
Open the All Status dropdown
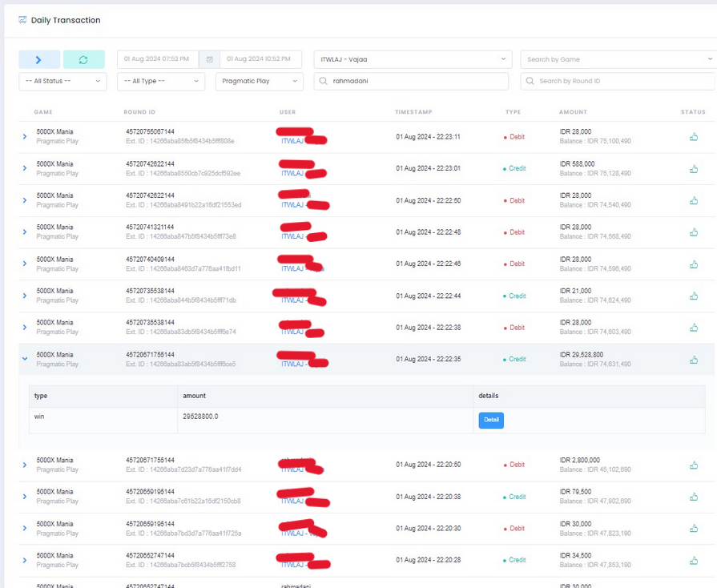pos(62,81)
